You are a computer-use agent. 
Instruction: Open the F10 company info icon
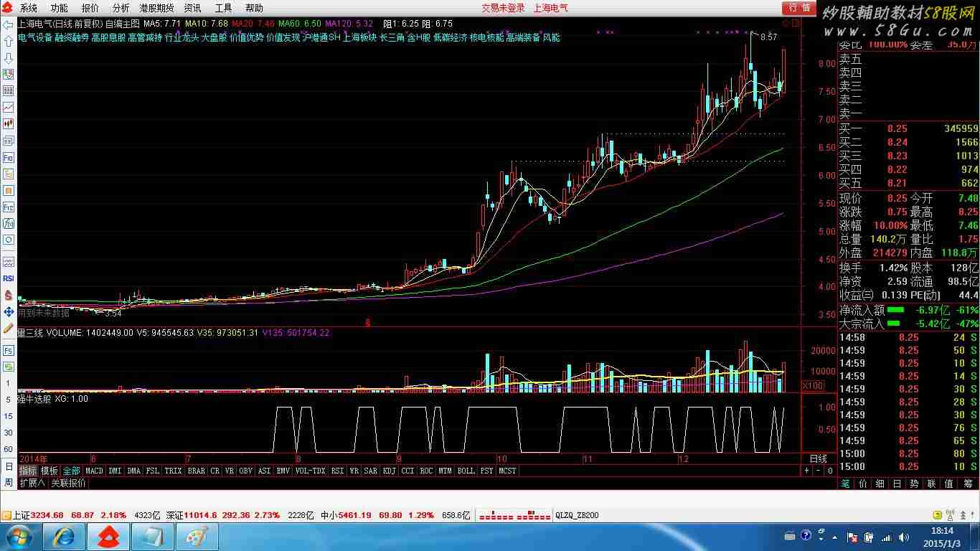click(x=9, y=157)
